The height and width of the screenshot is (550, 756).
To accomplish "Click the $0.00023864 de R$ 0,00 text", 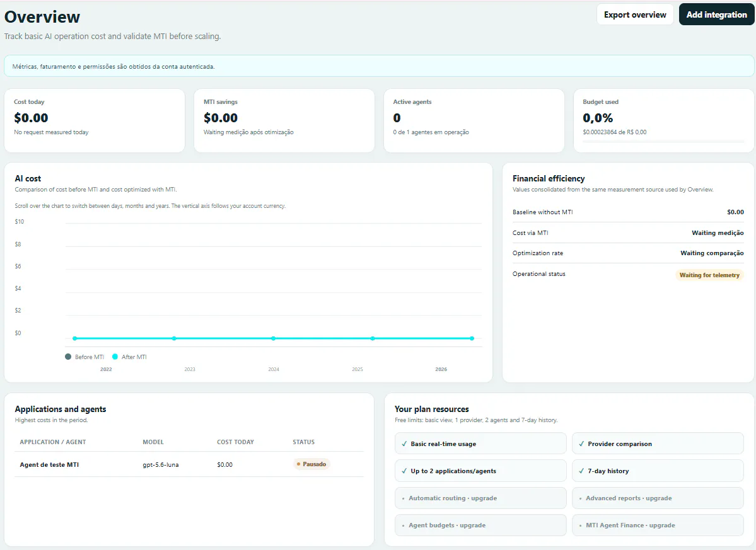I will pyautogui.click(x=614, y=132).
